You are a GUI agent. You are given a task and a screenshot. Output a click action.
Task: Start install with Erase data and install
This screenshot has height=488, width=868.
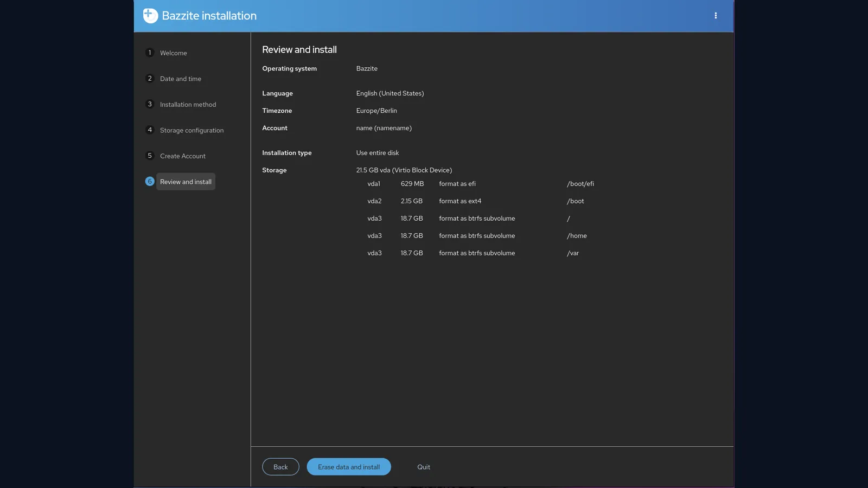[349, 467]
